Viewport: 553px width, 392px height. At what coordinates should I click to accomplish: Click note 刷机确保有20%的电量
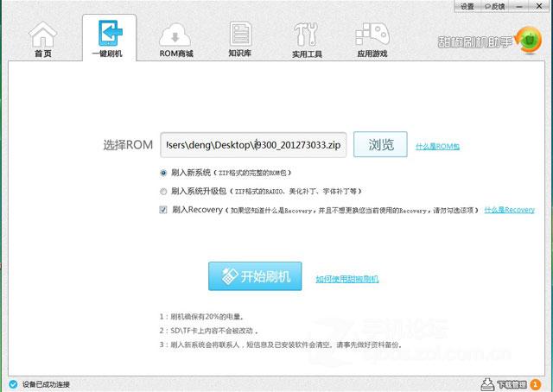(x=201, y=317)
